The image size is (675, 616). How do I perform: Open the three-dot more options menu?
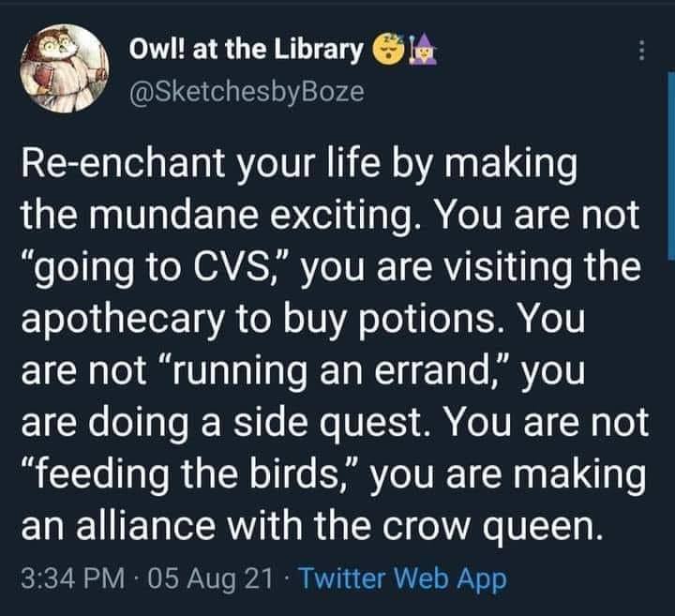tap(641, 52)
